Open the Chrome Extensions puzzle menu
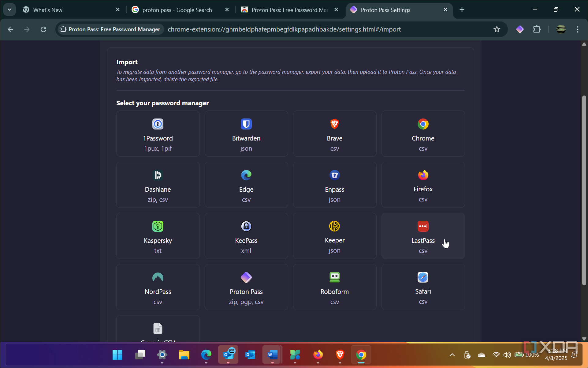Image resolution: width=588 pixels, height=368 pixels. [537, 29]
